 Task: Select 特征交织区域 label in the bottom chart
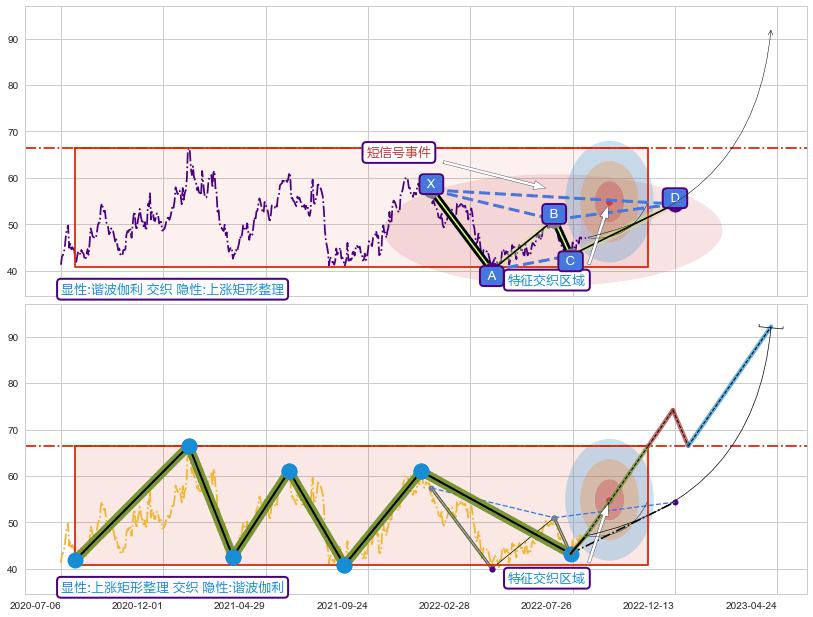(x=546, y=578)
